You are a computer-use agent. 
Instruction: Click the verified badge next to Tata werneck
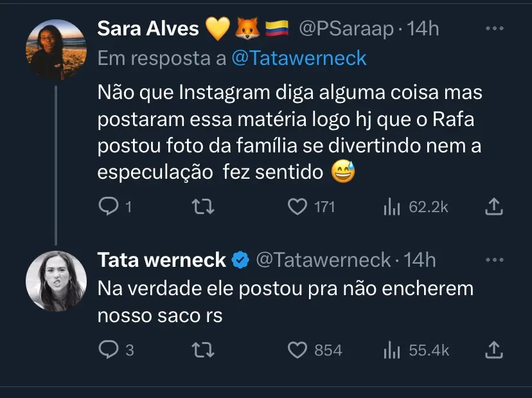tap(238, 260)
